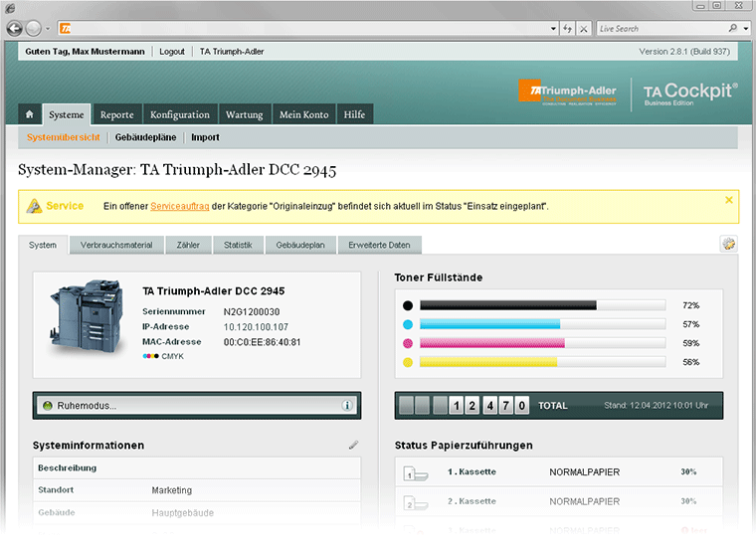Open the Gebäudepläne submenu item

point(145,137)
